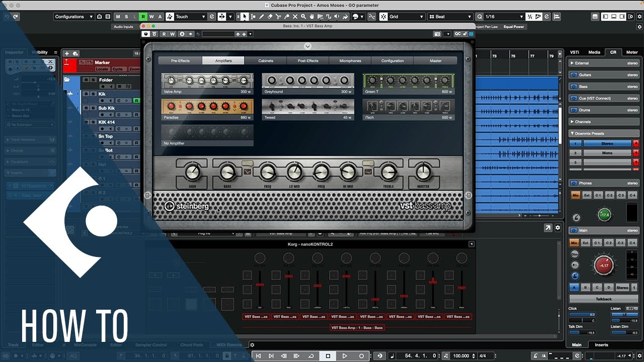Select the Draw pencil tool
The width and height of the screenshot is (644, 362).
(x=261, y=17)
